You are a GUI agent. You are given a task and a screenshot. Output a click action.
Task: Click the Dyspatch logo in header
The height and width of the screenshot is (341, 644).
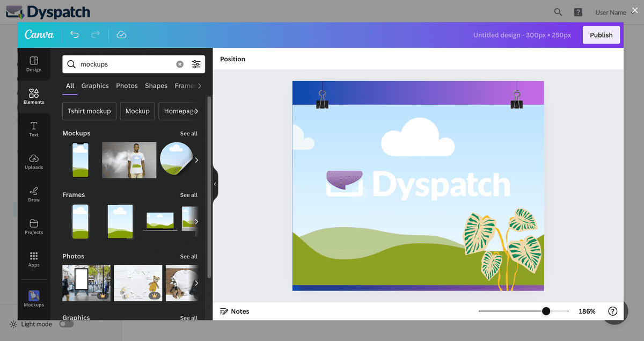48,12
